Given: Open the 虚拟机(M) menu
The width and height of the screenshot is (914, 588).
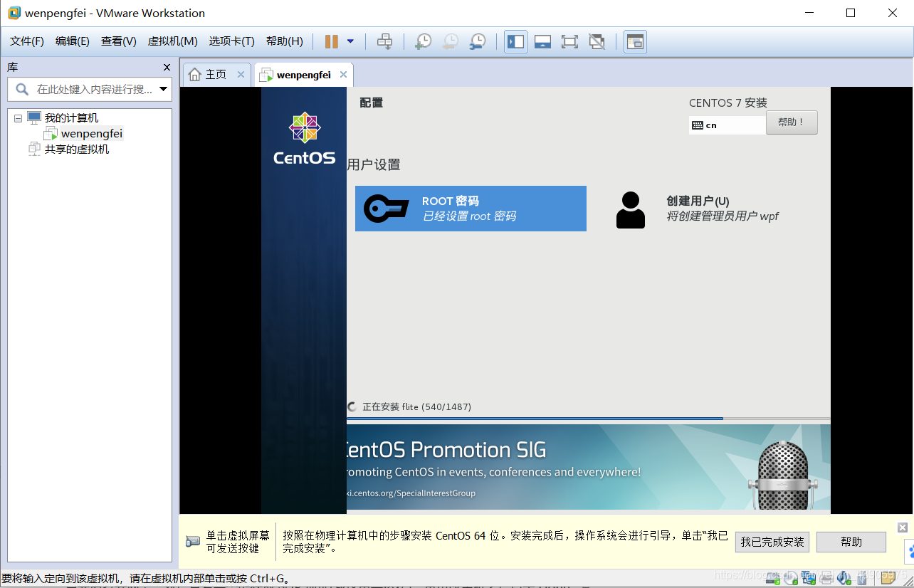Looking at the screenshot, I should point(173,41).
